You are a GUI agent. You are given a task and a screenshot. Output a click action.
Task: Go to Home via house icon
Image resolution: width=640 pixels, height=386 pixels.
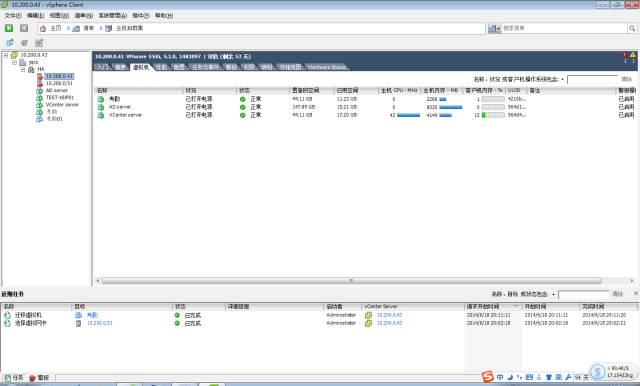(x=43, y=29)
